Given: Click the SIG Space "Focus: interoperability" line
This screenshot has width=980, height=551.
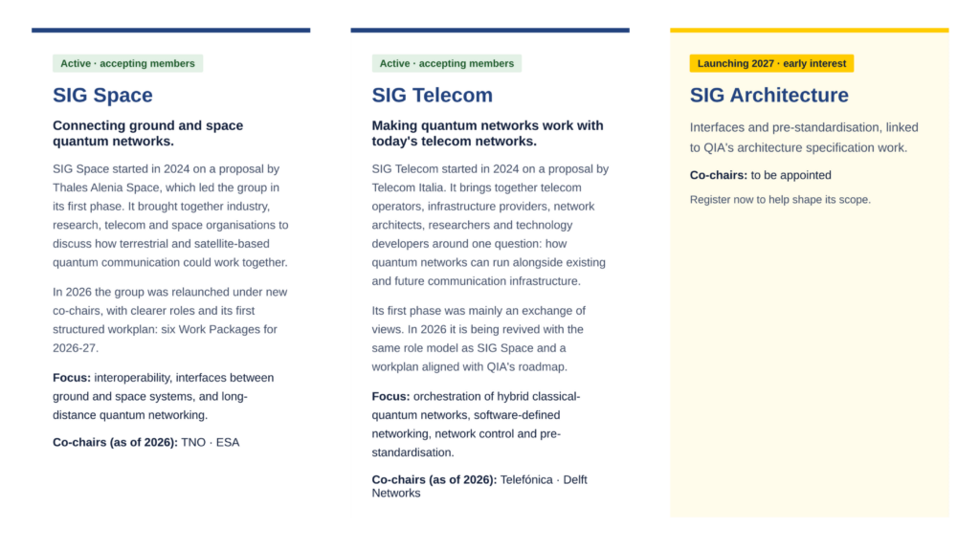Looking at the screenshot, I should coord(163,396).
